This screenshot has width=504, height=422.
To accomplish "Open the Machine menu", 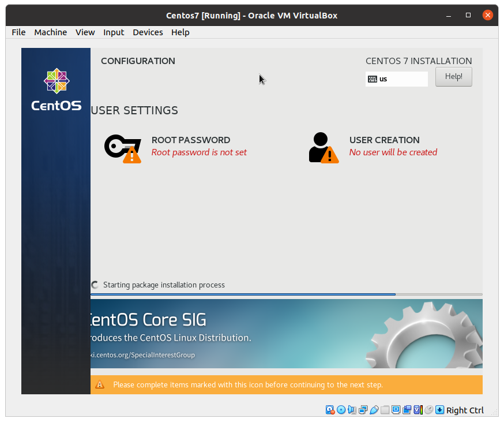I will coord(51,32).
